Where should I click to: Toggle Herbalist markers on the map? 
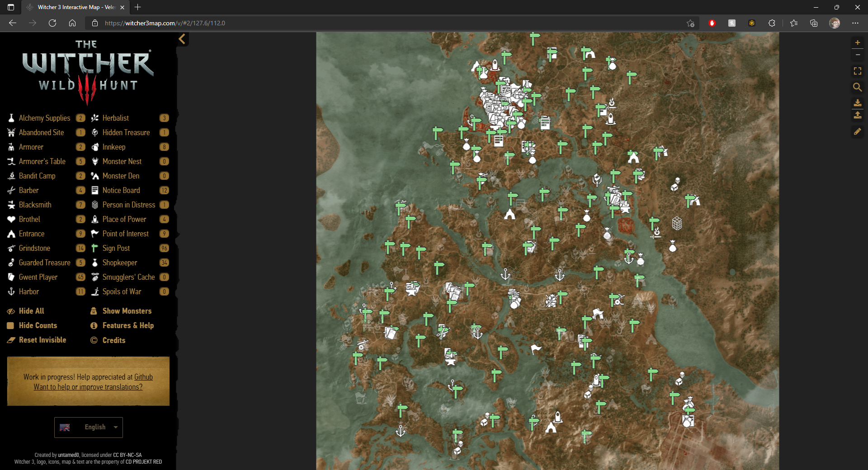pyautogui.click(x=116, y=118)
